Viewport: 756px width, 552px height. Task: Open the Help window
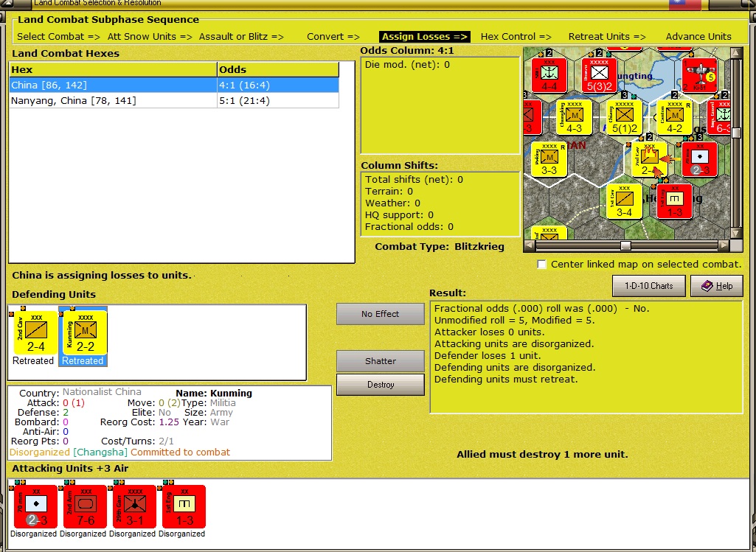tap(716, 286)
